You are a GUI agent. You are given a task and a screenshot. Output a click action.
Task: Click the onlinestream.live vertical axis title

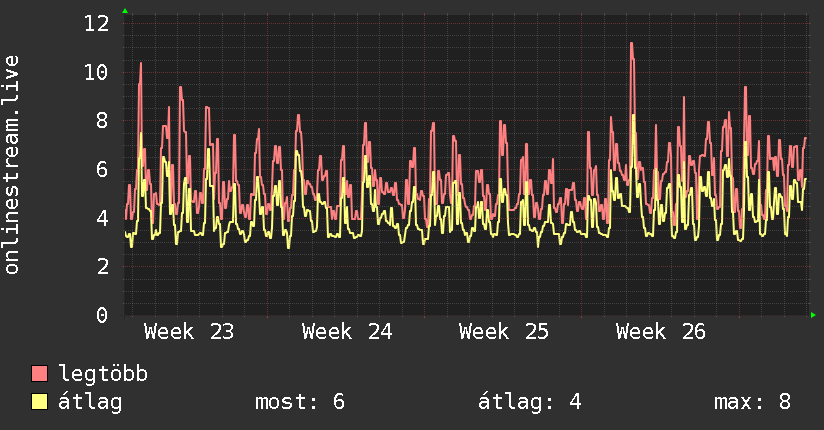tap(11, 165)
